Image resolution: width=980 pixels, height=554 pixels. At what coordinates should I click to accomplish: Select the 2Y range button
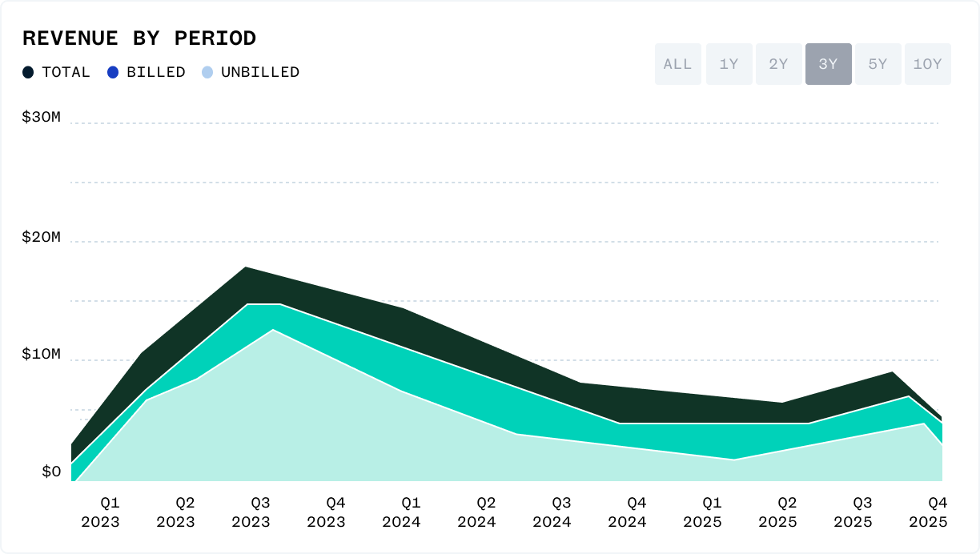[x=778, y=64]
